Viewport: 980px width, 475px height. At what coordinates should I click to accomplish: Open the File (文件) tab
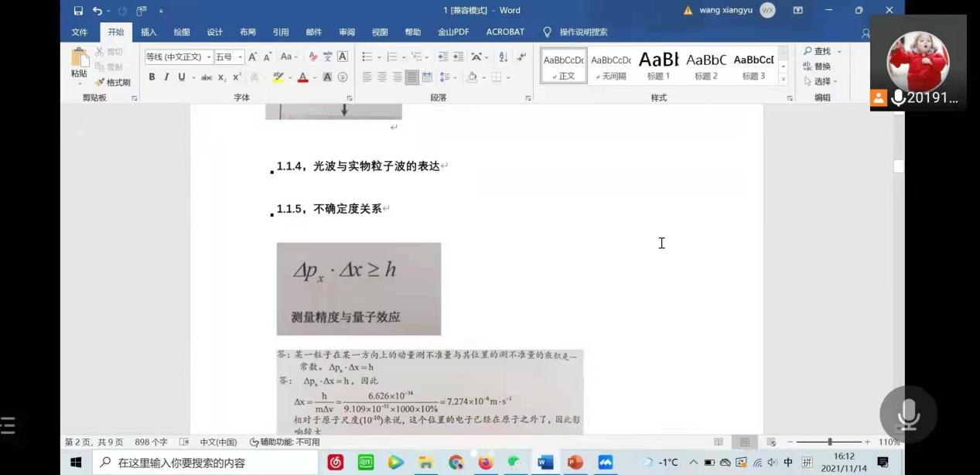click(x=80, y=32)
